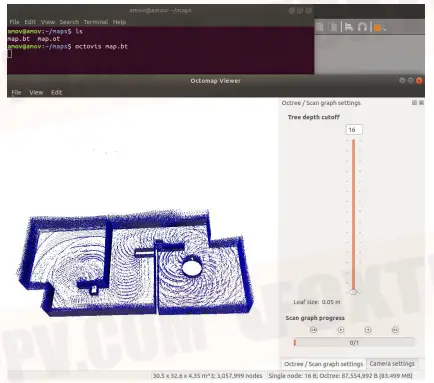The height and width of the screenshot is (383, 434).
Task: Open Edit menu in the terminal window
Action: click(x=30, y=22)
